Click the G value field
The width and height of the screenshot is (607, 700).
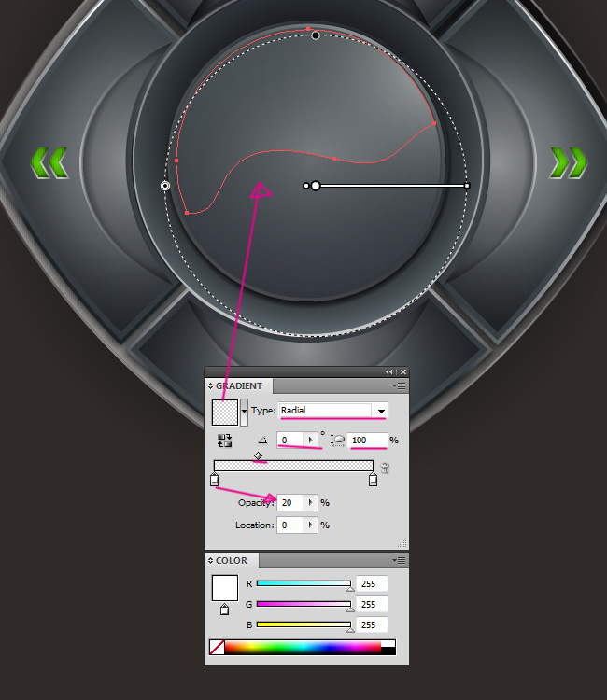372,604
